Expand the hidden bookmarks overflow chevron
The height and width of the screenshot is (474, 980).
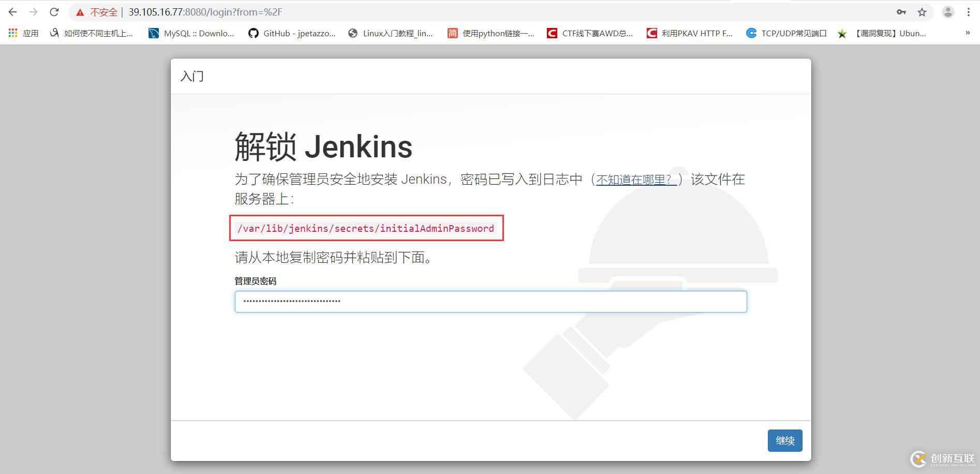click(968, 33)
